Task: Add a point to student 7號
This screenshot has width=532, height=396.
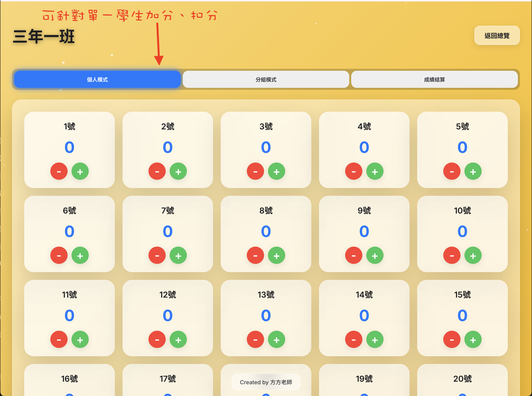Action: click(178, 255)
